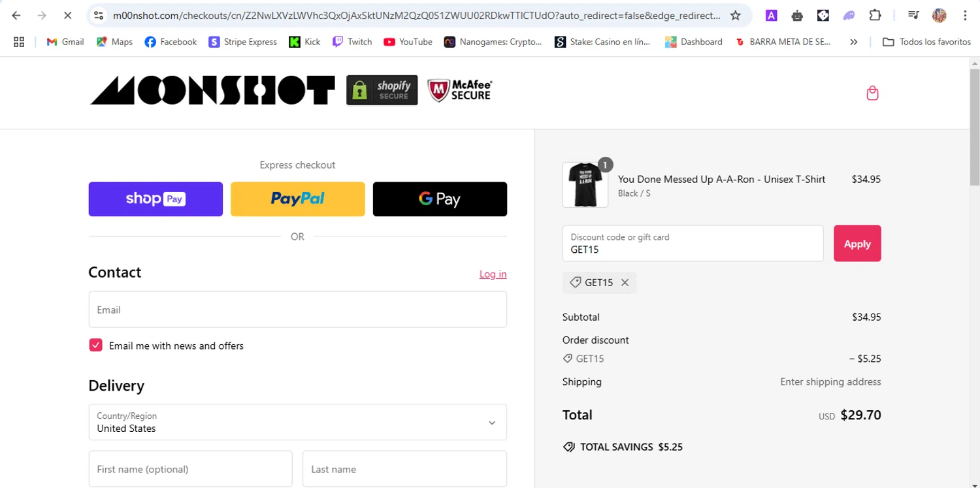Image resolution: width=980 pixels, height=488 pixels.
Task: Click the Total $29.70 amount
Action: point(860,415)
